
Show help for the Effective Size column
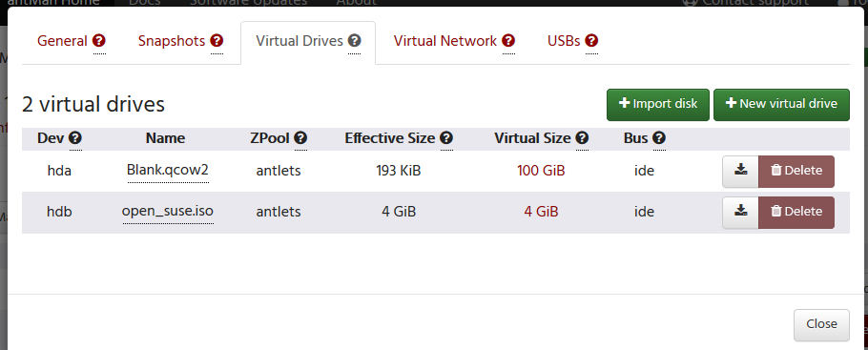(x=446, y=138)
